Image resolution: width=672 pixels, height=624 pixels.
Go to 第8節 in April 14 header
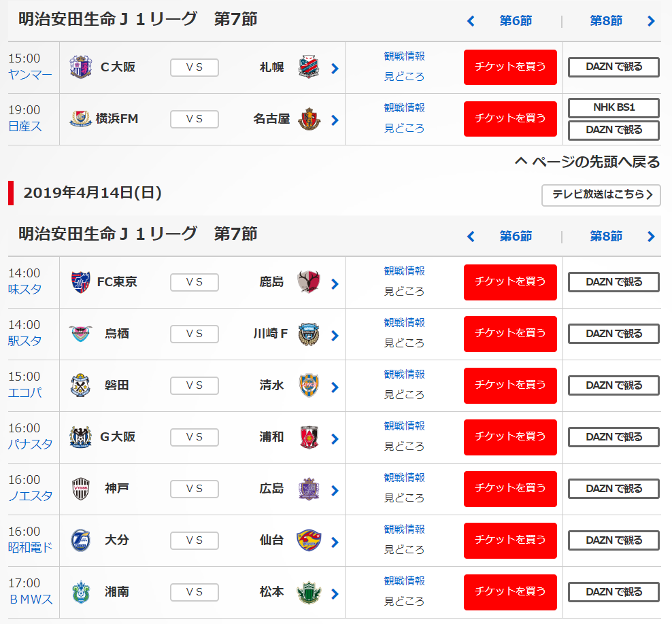606,236
